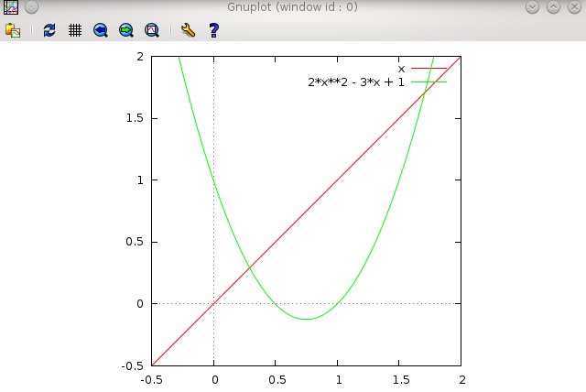
Task: Copy the plot to clipboard
Action: (13, 30)
